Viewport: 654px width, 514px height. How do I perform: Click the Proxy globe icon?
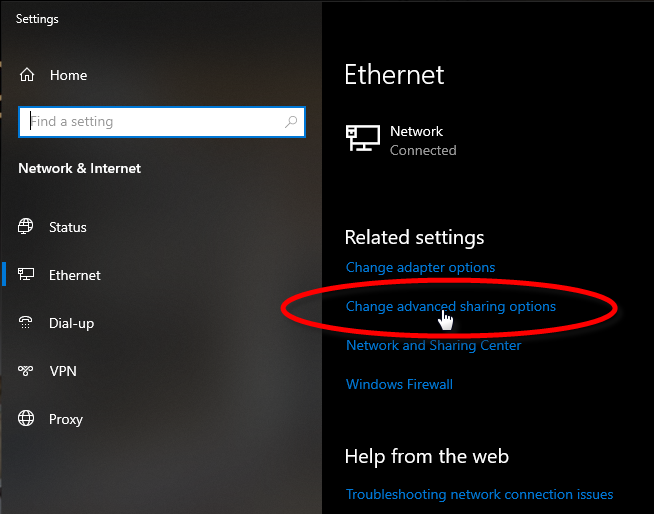27,419
